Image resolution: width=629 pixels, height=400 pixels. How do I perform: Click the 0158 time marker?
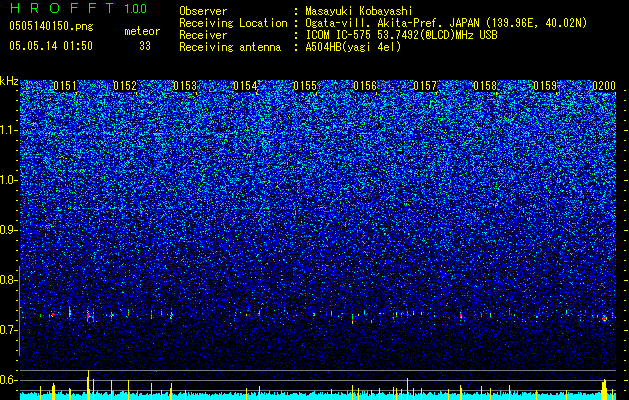pyautogui.click(x=485, y=86)
